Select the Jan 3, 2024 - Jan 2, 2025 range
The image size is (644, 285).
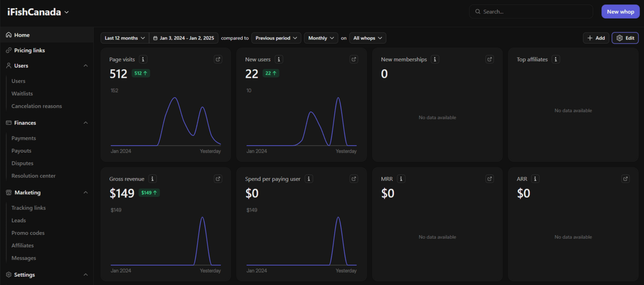click(x=183, y=38)
